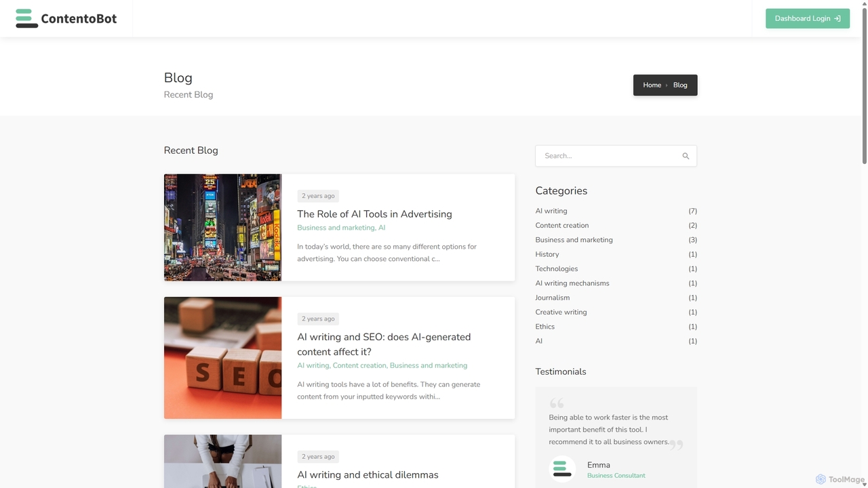Click the SEO post excerpt text

(389, 390)
